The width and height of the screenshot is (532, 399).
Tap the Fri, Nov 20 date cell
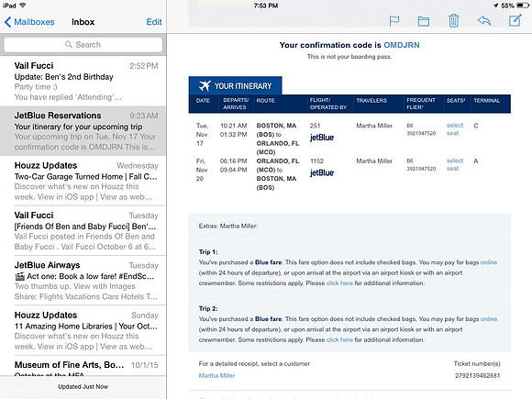click(x=202, y=170)
